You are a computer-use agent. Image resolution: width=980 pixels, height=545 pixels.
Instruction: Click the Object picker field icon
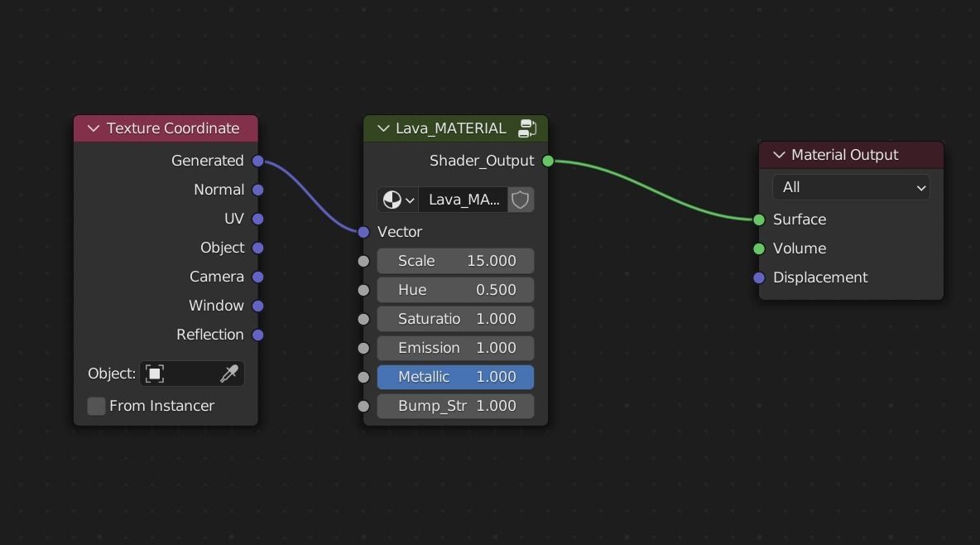[x=155, y=374]
